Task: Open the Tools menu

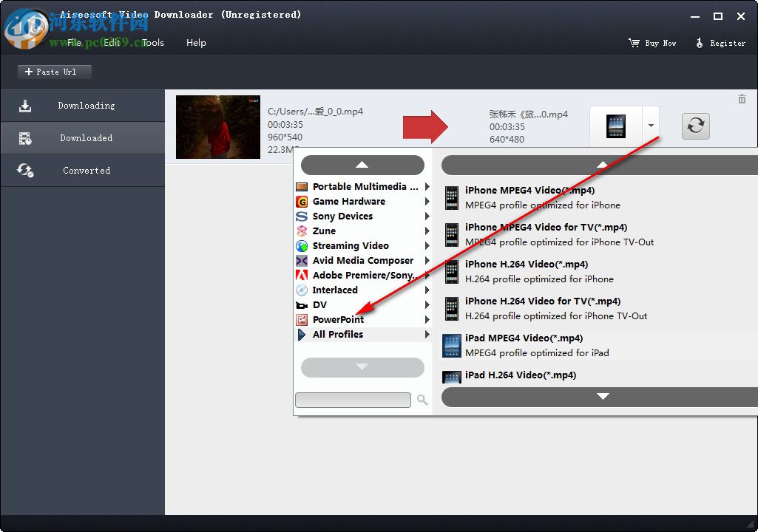Action: (152, 43)
